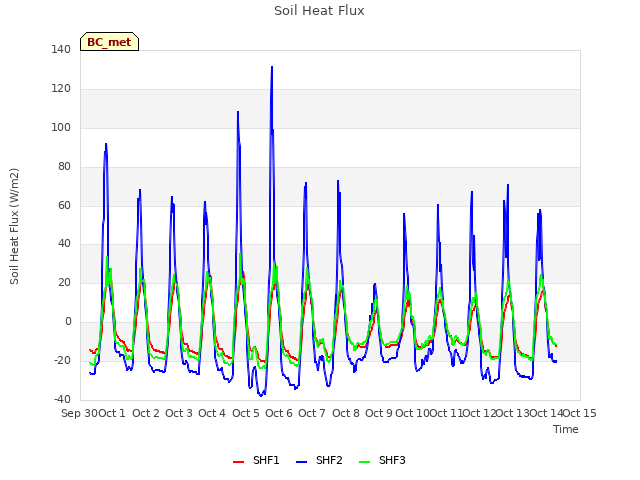Click the 100 y-axis tick label

(61, 127)
